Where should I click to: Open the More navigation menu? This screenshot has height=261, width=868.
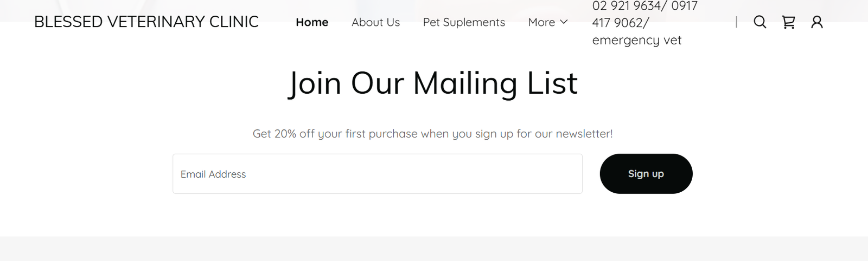click(541, 22)
